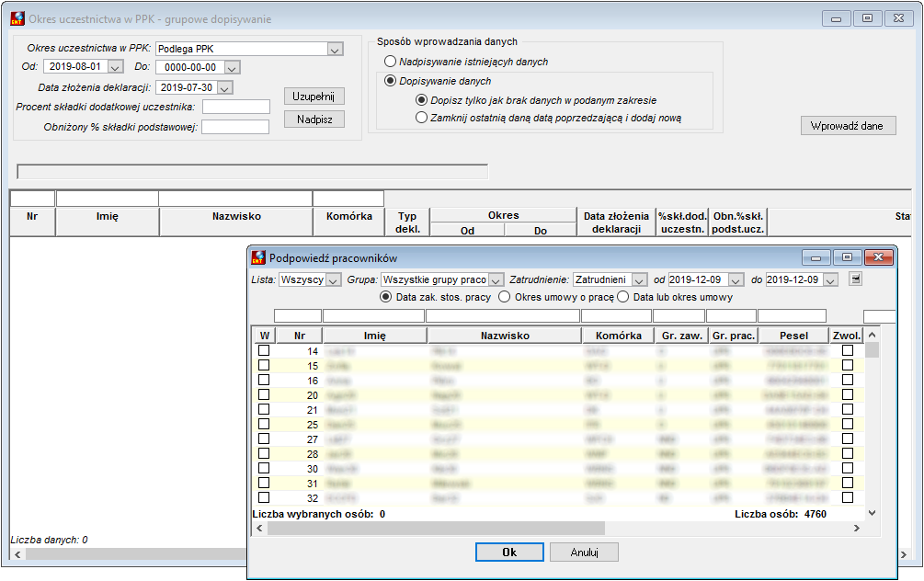Click the 'Wprowadź dane' button
Image resolution: width=924 pixels, height=581 pixels.
pyautogui.click(x=848, y=126)
